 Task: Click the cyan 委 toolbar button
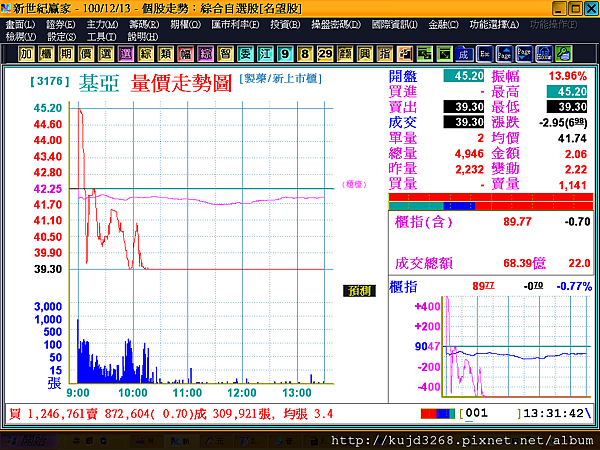(245, 54)
